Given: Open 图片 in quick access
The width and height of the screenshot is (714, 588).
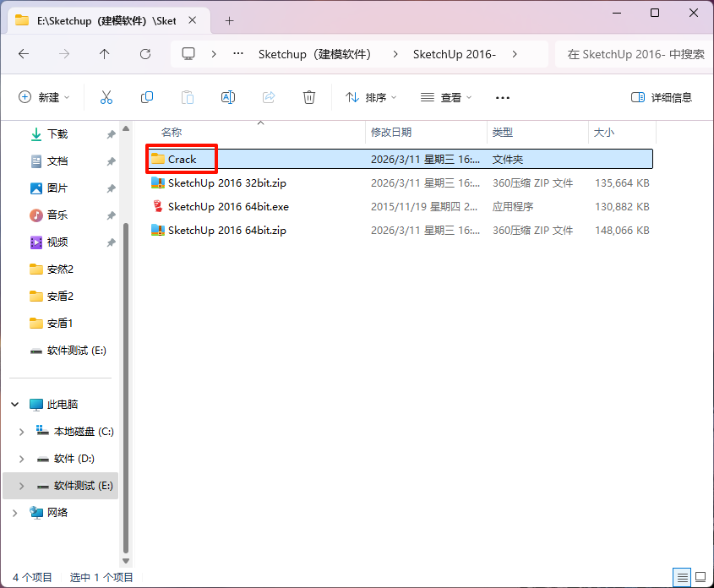Looking at the screenshot, I should [57, 188].
